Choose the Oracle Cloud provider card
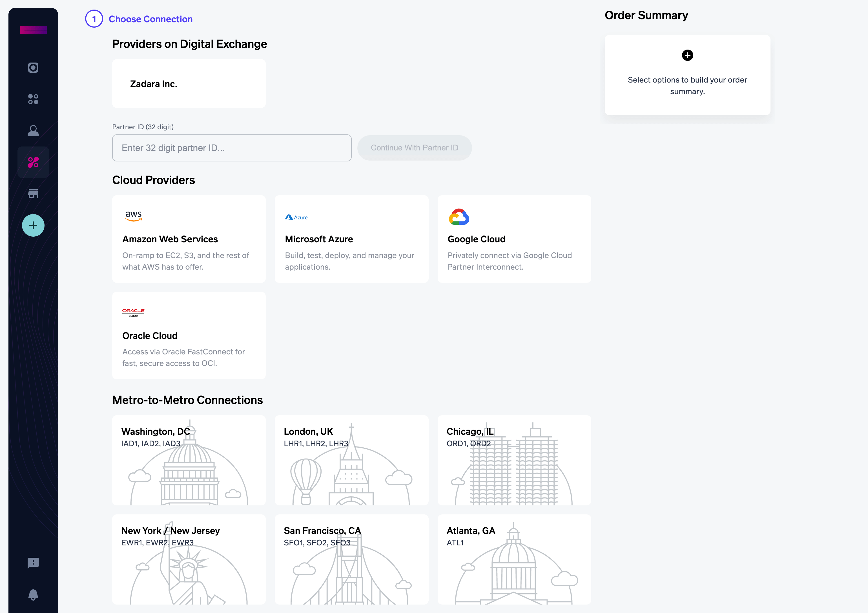Image resolution: width=868 pixels, height=613 pixels. click(x=189, y=335)
